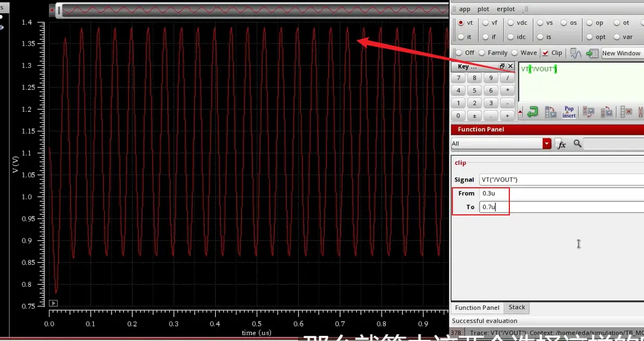Click in the To field showing 0.7u
Screen dimensions: 644x341
point(562,207)
